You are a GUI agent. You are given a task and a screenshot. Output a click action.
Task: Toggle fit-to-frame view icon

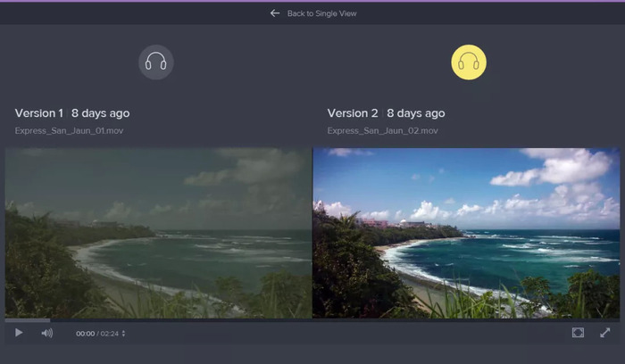coord(578,333)
